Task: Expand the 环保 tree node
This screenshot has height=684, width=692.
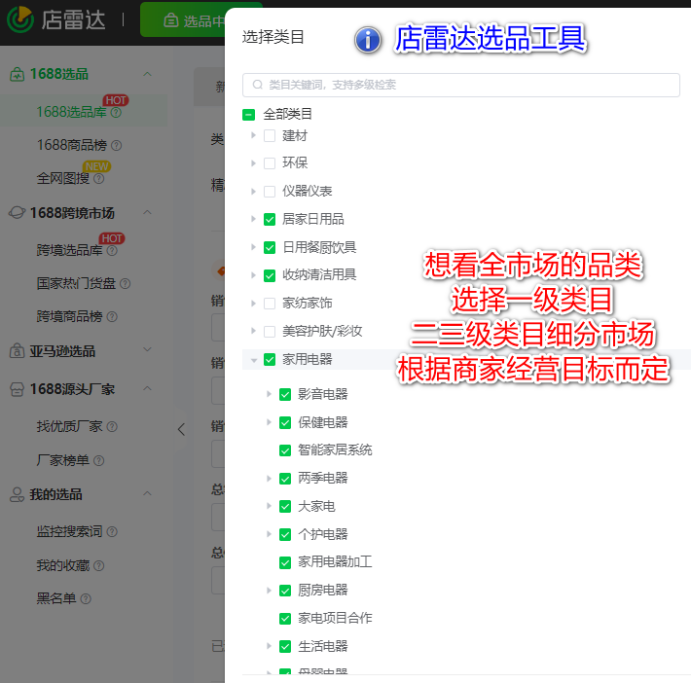Action: (253, 163)
